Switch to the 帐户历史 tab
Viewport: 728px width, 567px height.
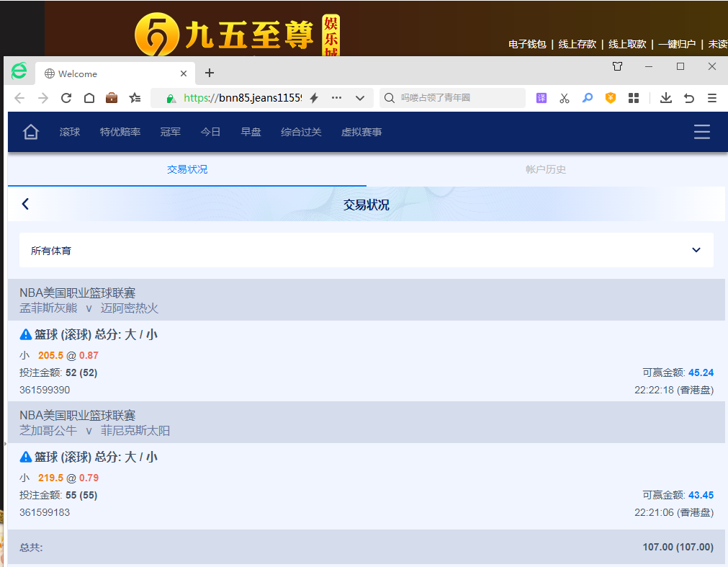click(546, 169)
